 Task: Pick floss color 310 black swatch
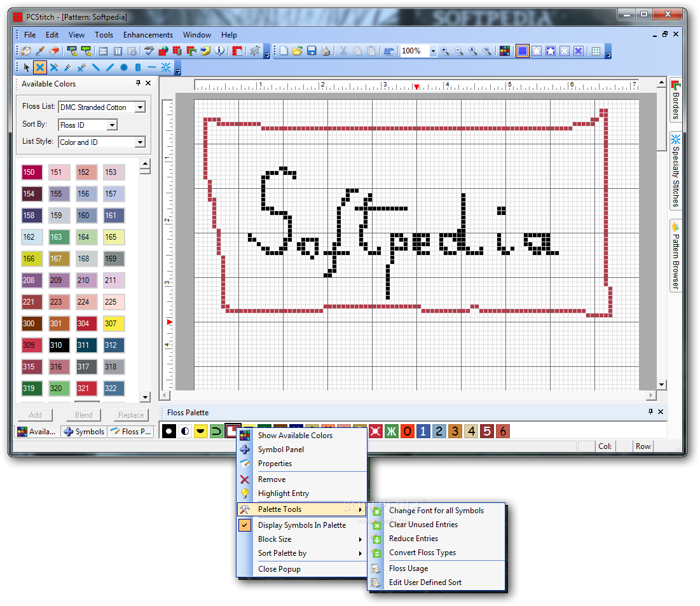[x=59, y=345]
